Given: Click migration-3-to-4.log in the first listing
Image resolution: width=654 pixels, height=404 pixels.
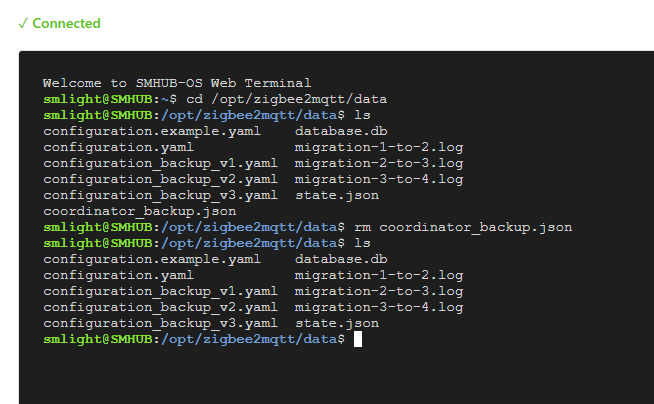Looking at the screenshot, I should pyautogui.click(x=379, y=179).
